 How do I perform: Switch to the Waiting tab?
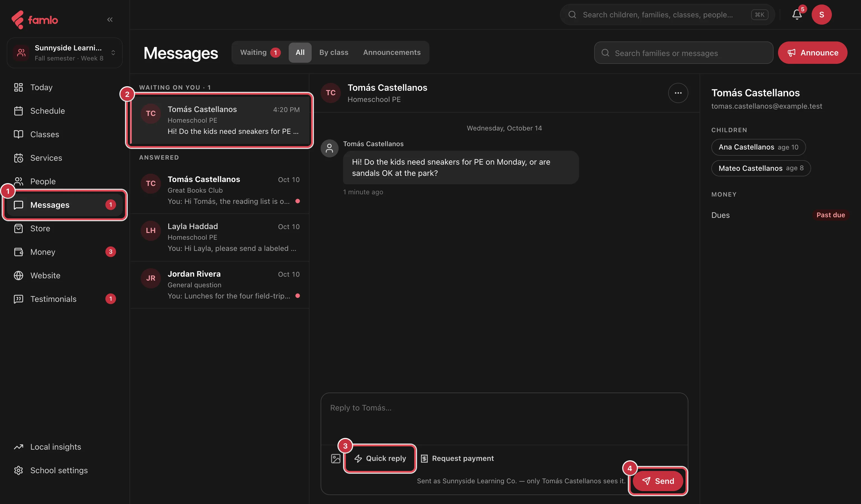(x=260, y=53)
